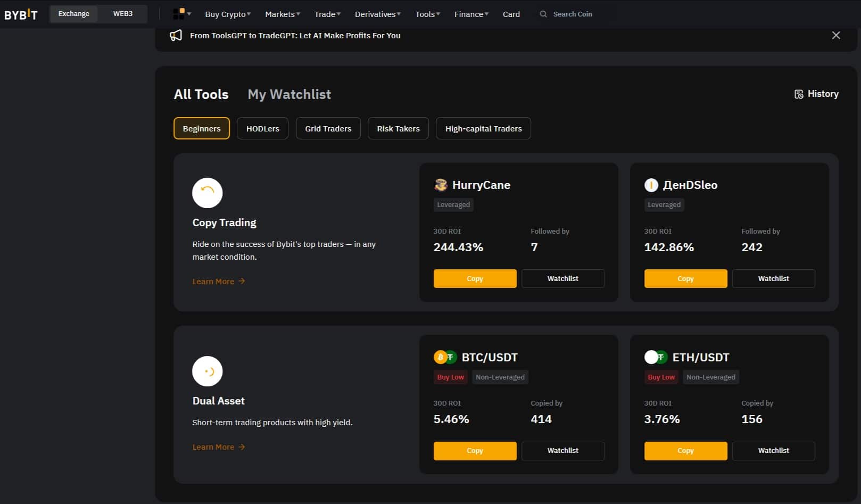Click ДенDSleo trader avatar

[651, 185]
